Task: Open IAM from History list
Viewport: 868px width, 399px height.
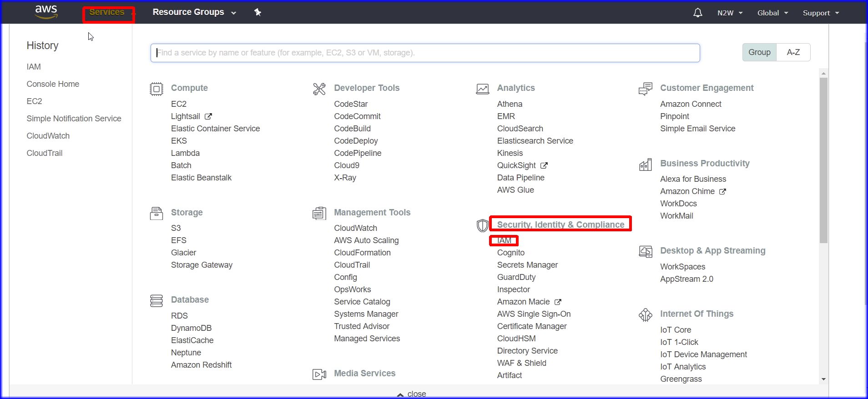Action: pyautogui.click(x=34, y=67)
